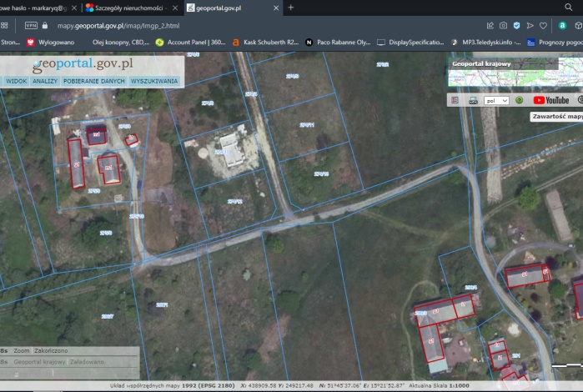The width and height of the screenshot is (583, 392).
Task: Click the Aktualna Skala 1:1000 text
Action: [x=439, y=385]
